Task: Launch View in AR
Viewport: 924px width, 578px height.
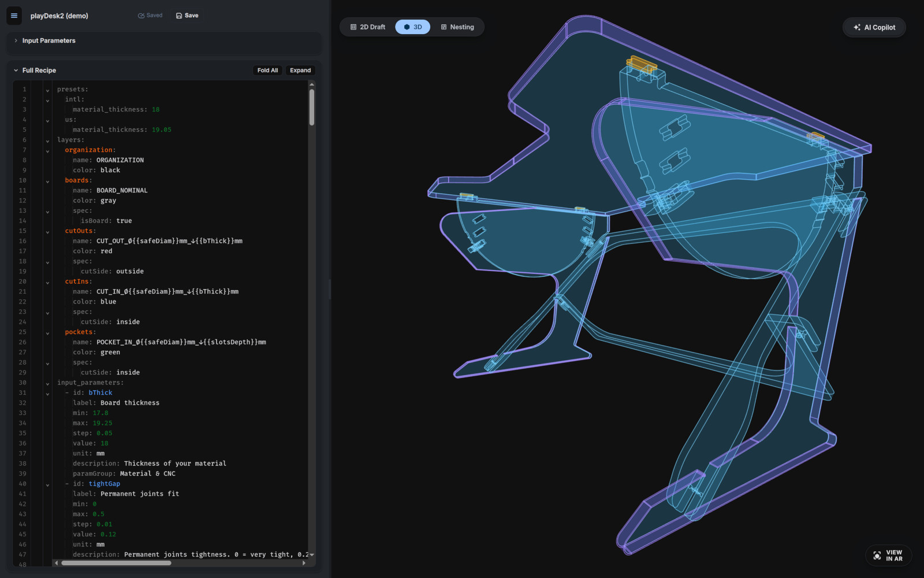Action: click(x=888, y=555)
